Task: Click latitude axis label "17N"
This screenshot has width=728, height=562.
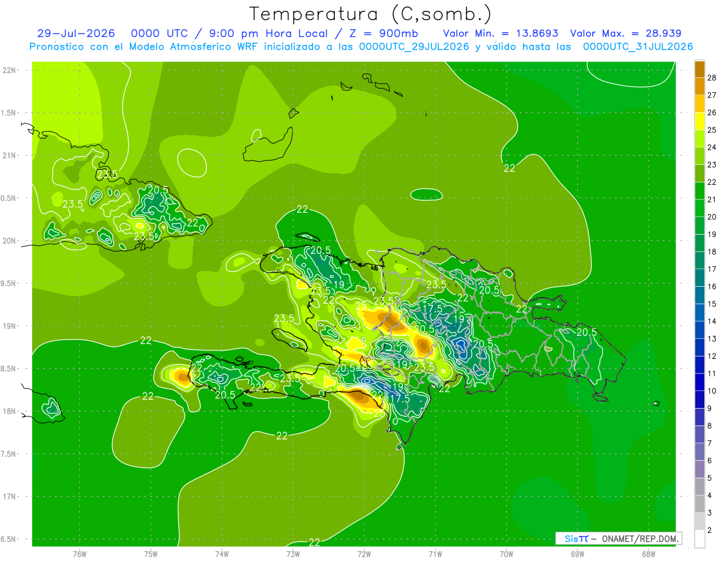Action: pos(9,497)
